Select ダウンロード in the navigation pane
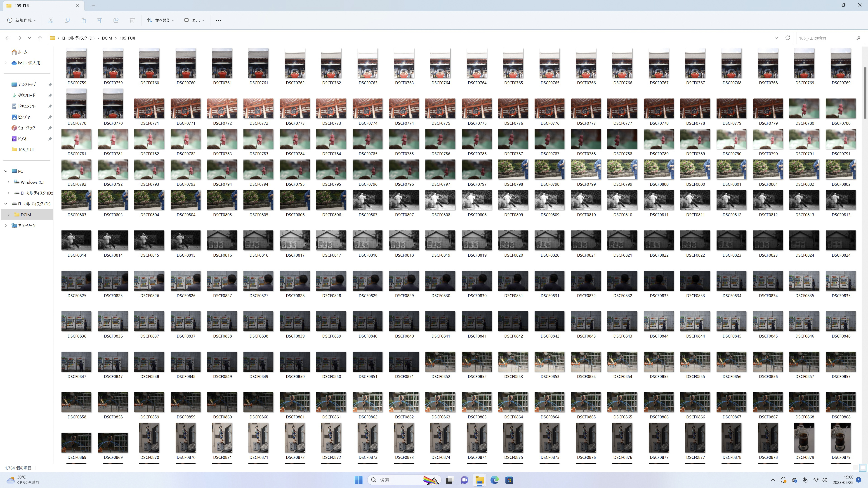 [27, 95]
